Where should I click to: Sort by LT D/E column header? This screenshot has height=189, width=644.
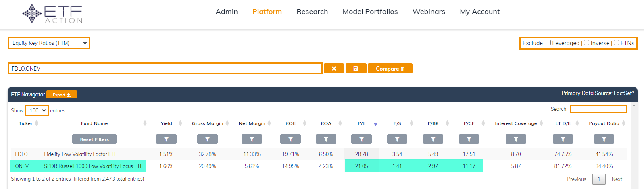563,123
